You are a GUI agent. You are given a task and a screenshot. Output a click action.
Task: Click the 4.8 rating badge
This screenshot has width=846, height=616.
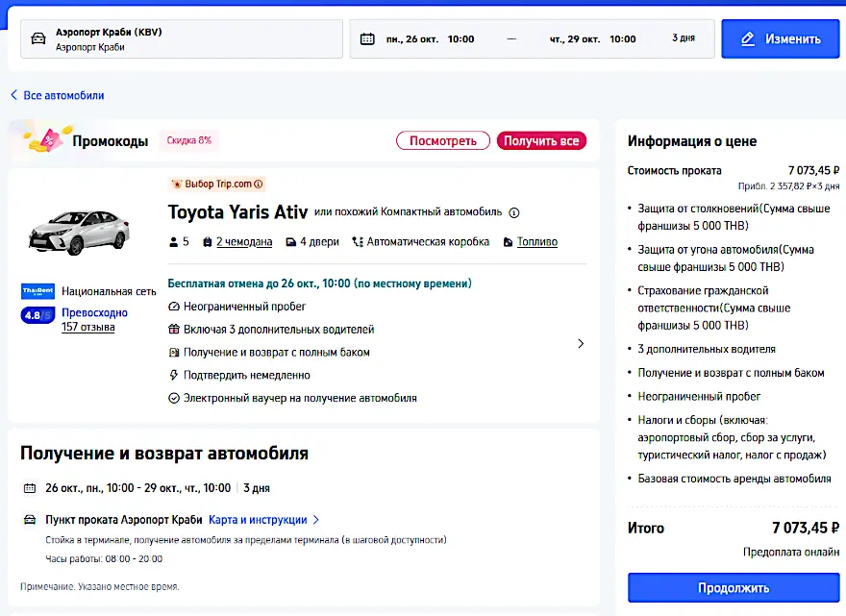(37, 315)
